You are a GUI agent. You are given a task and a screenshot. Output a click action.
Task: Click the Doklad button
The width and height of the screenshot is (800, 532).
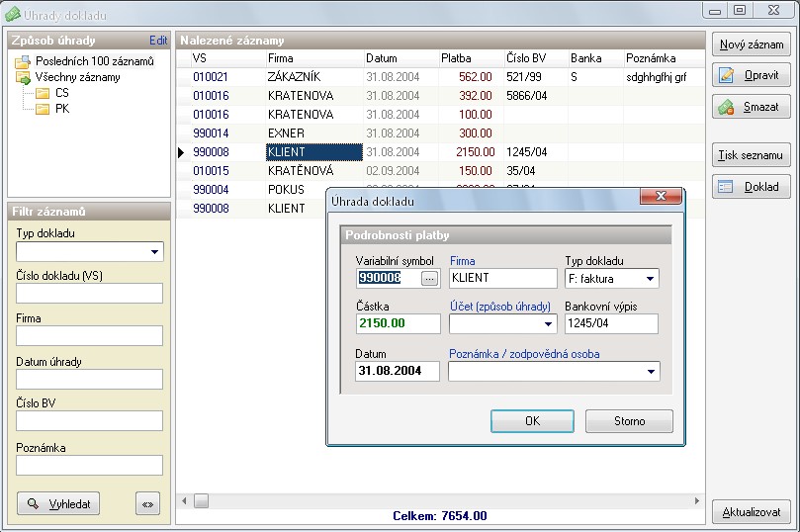pyautogui.click(x=751, y=187)
